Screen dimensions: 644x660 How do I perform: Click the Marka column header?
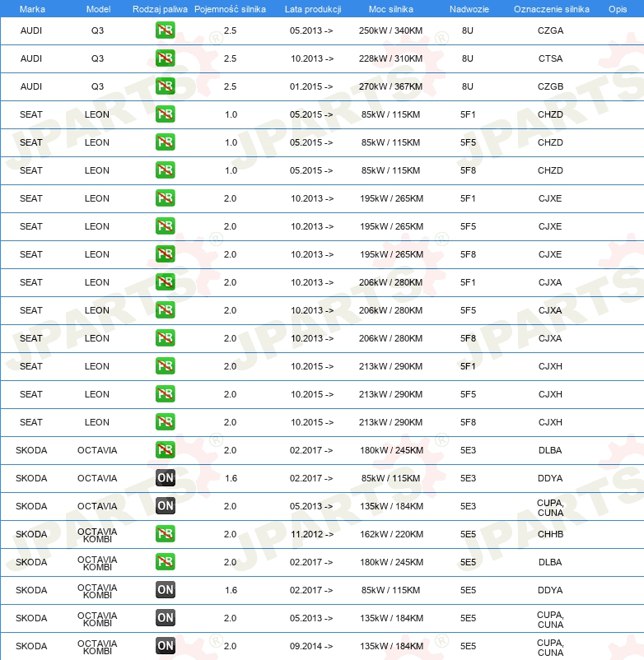pyautogui.click(x=31, y=8)
